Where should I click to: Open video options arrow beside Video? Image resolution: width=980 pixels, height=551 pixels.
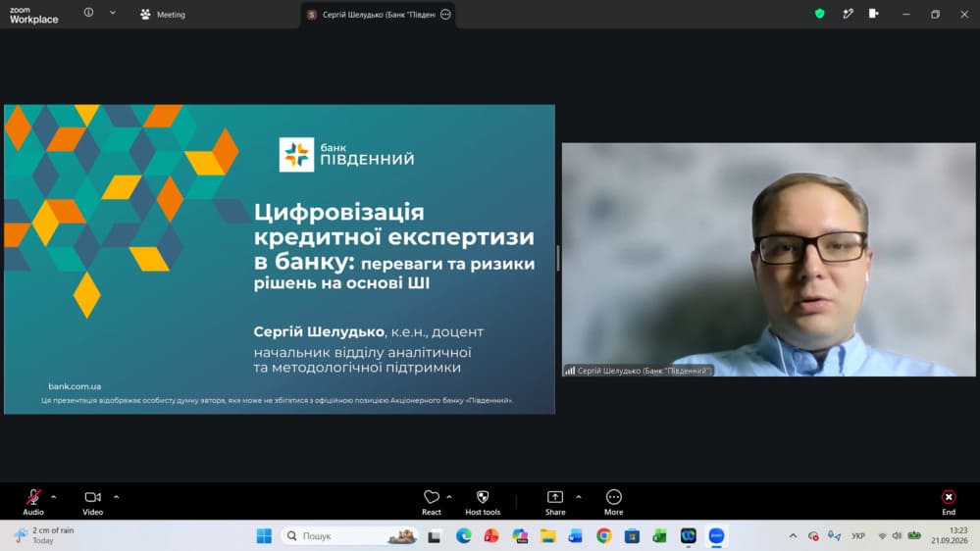[117, 497]
